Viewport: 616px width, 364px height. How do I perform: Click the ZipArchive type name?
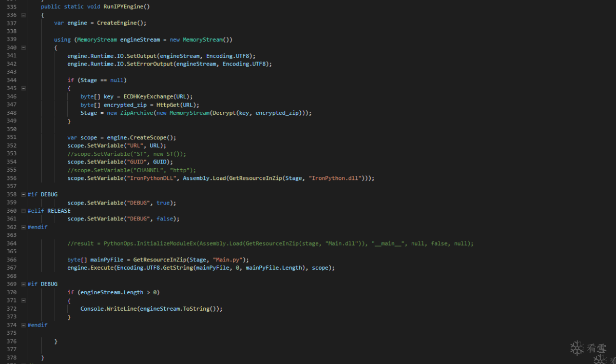(x=137, y=113)
